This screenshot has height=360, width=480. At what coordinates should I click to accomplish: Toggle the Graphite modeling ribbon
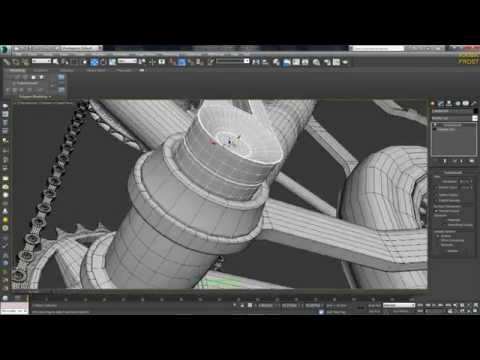point(286,62)
